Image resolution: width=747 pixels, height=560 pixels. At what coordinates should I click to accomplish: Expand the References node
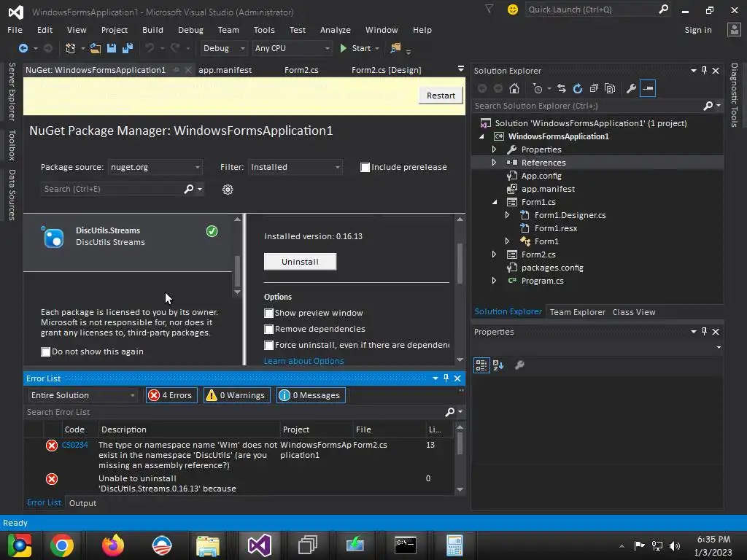click(x=494, y=163)
